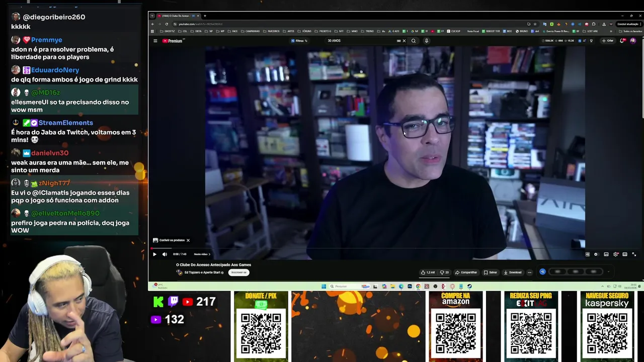This screenshot has width=644, height=362.
Task: Open the Windows Start menu
Action: (x=324, y=286)
